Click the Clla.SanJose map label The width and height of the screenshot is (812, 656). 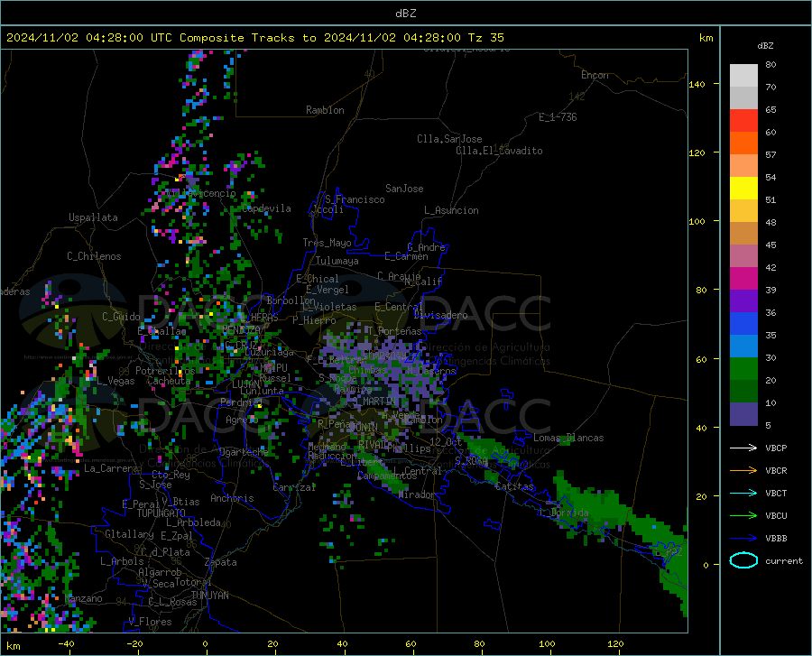[x=449, y=139]
